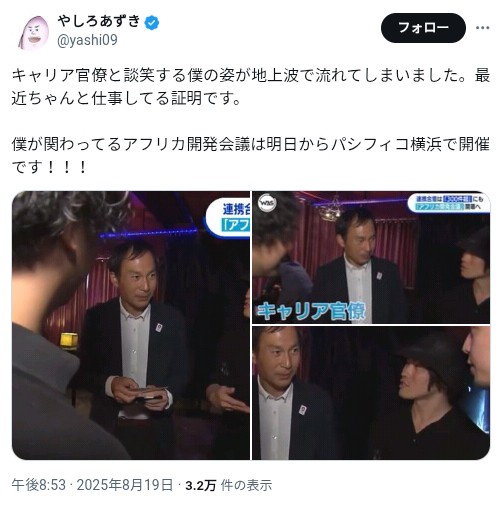
Task: Click the 午後8:53 · 2025年8月19日 timestamp
Action: coord(92,485)
